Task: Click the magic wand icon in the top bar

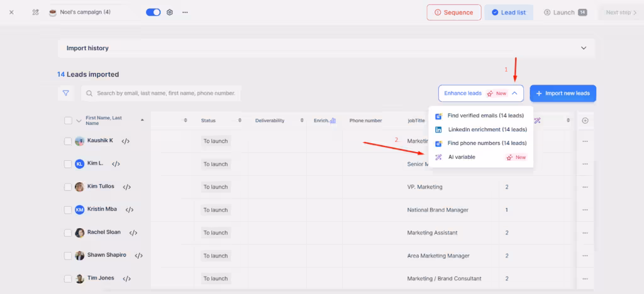Action: pyautogui.click(x=36, y=12)
